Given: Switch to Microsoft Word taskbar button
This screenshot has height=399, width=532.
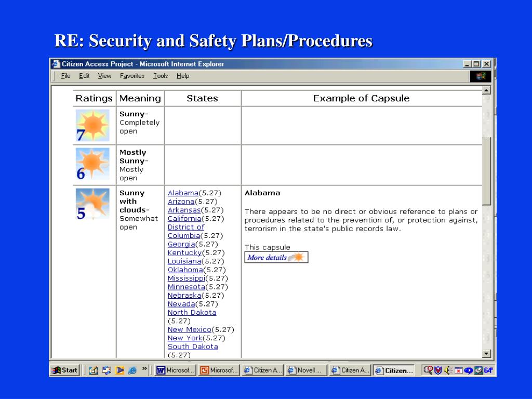Looking at the screenshot, I should tap(176, 370).
